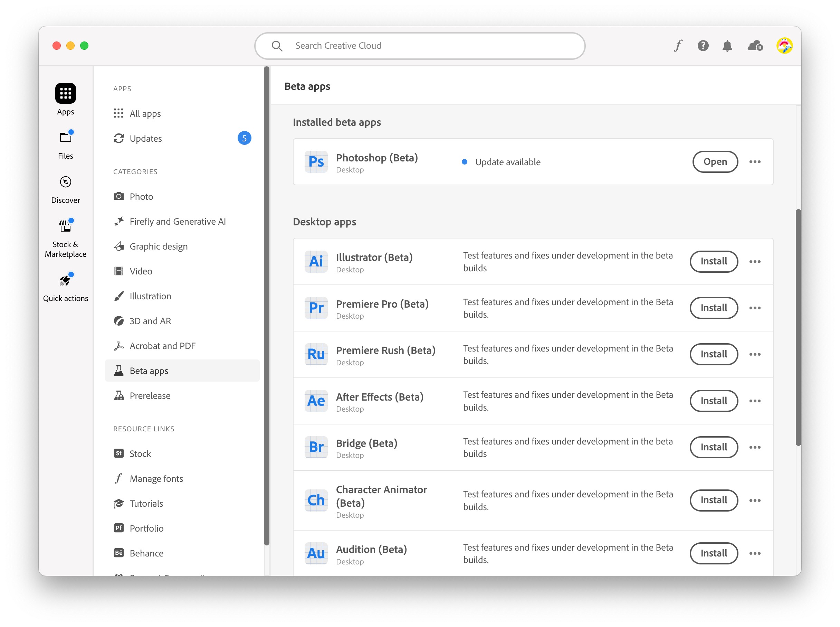The width and height of the screenshot is (840, 627).
Task: Select the Photo category
Action: coord(182,197)
